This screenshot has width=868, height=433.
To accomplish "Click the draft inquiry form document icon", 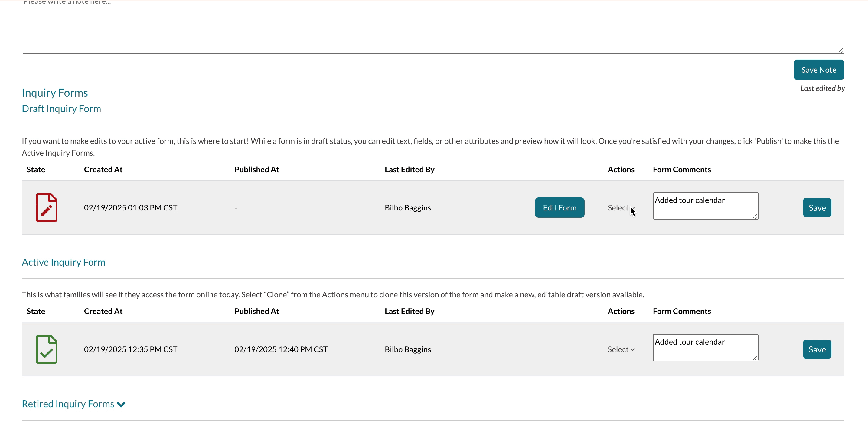I will tap(47, 207).
